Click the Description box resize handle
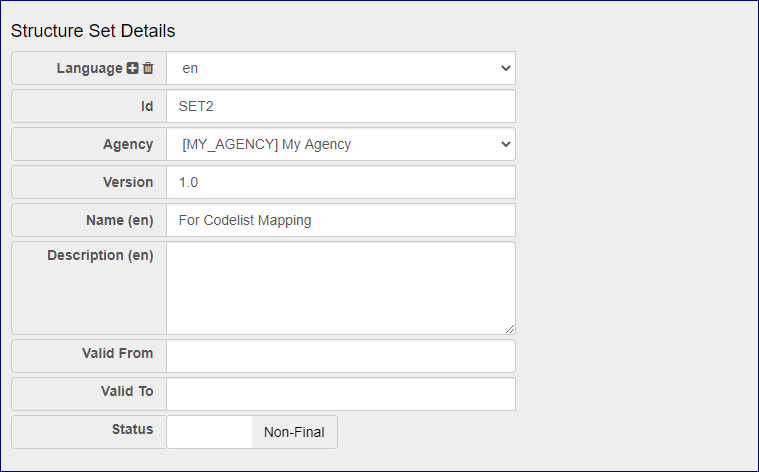The height and width of the screenshot is (472, 759). 510,328
